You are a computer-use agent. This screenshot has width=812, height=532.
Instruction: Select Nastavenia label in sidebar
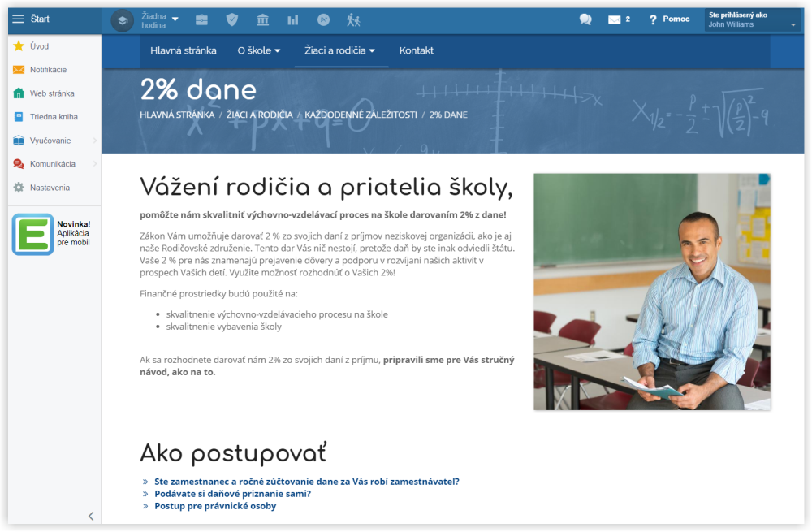pyautogui.click(x=50, y=188)
